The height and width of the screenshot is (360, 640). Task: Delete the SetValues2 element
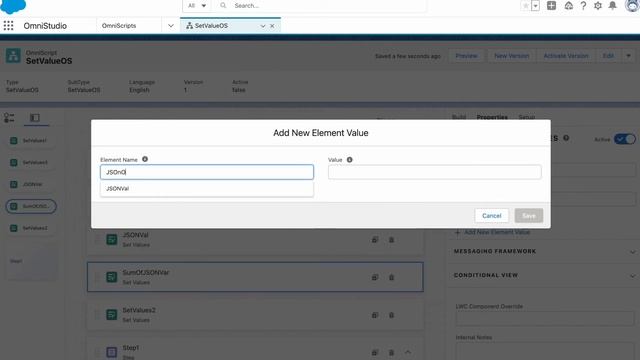coord(391,315)
